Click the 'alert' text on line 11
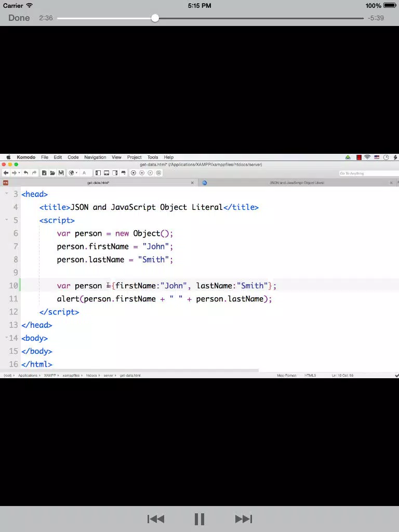399x532 pixels. pyautogui.click(x=68, y=299)
